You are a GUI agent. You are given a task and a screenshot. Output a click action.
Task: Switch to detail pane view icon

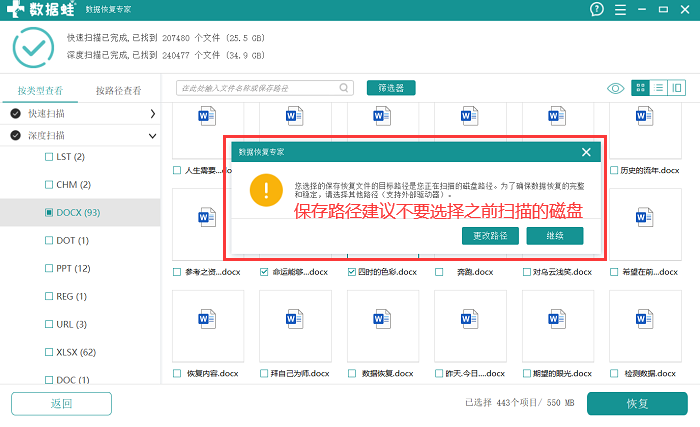pos(677,88)
